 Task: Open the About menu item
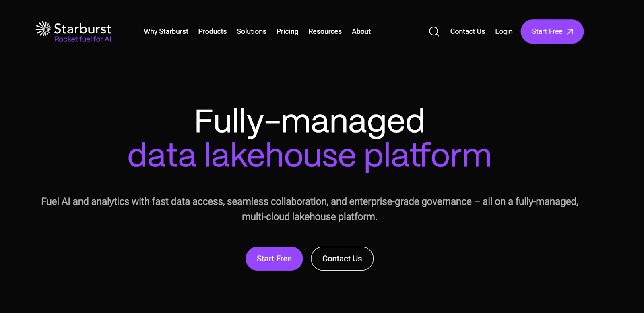click(x=361, y=31)
